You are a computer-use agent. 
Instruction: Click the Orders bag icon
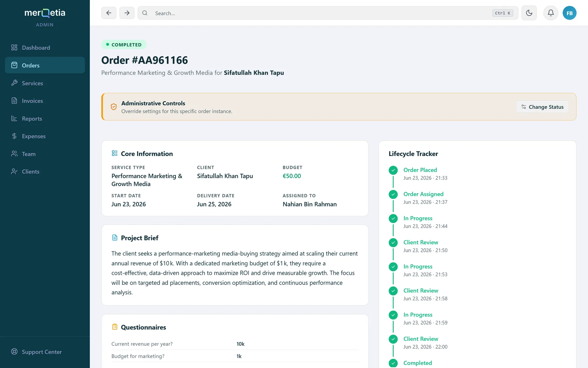(x=14, y=65)
